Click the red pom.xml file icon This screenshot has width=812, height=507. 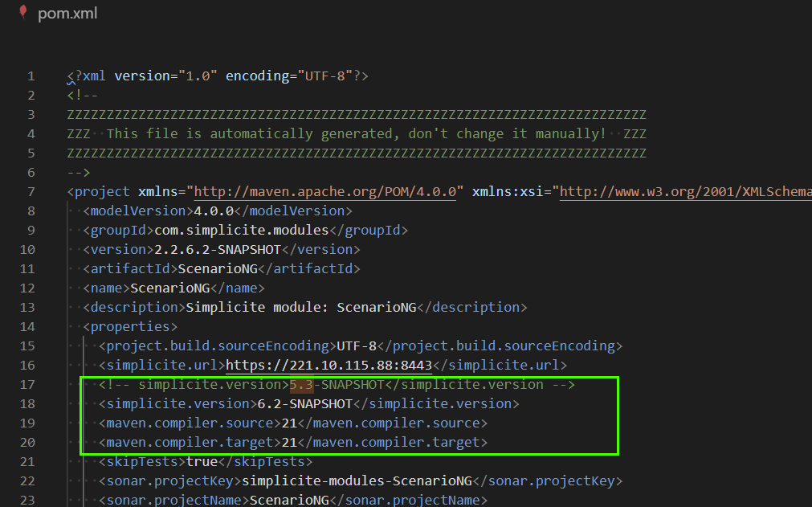click(22, 14)
